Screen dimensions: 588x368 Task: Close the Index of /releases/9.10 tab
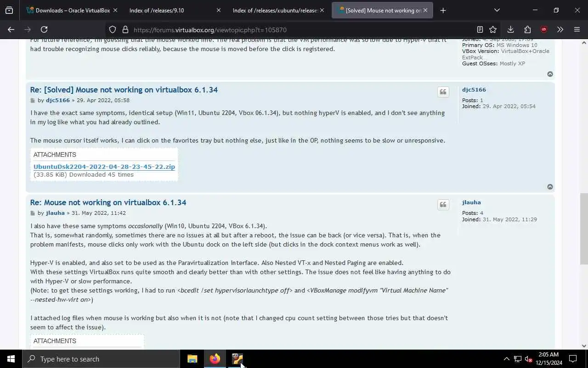point(218,10)
